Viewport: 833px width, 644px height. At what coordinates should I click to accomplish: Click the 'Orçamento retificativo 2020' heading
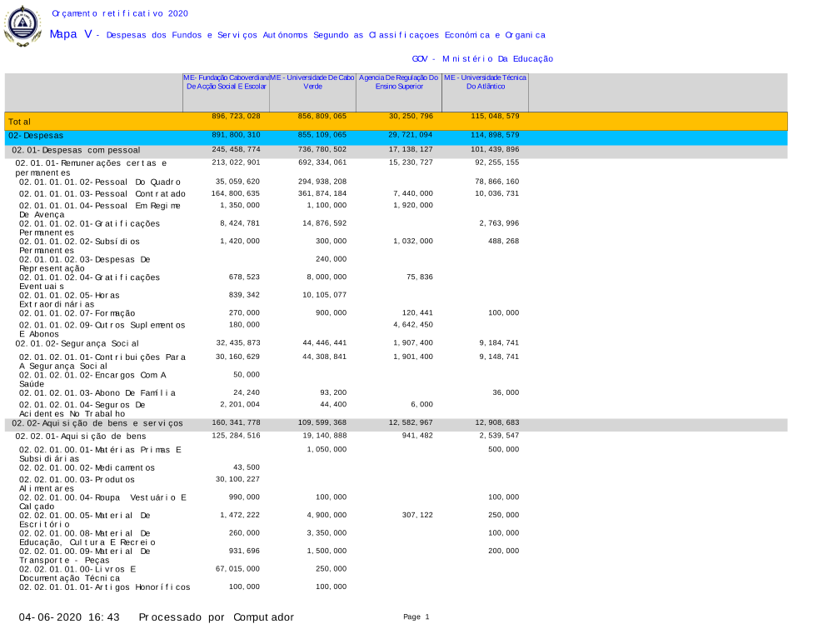(119, 13)
